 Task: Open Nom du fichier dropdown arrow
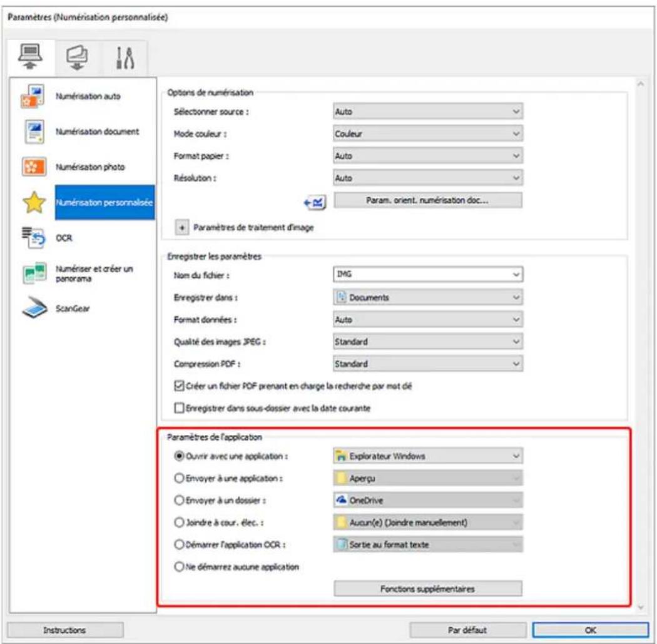pyautogui.click(x=516, y=275)
